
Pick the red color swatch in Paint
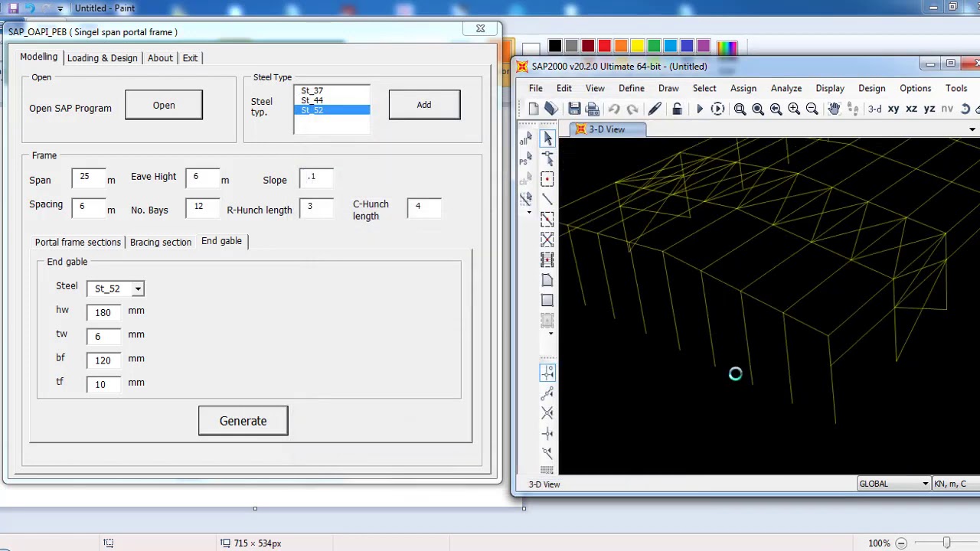(605, 47)
